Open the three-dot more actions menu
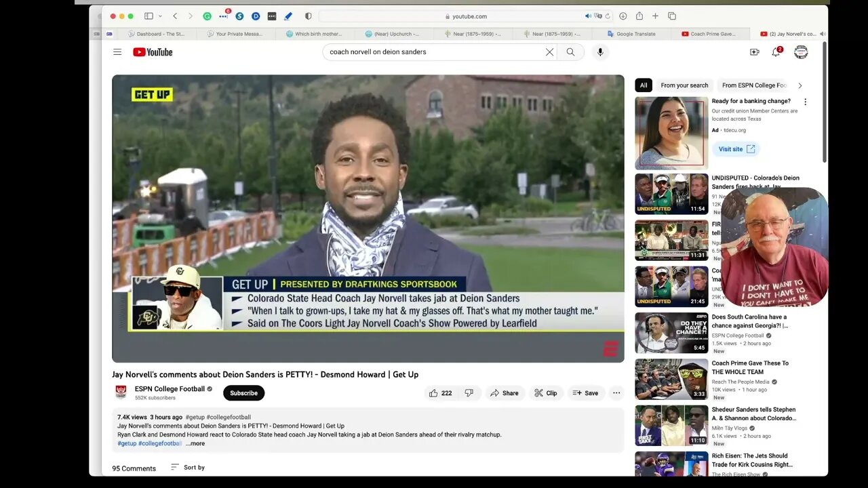 616,393
